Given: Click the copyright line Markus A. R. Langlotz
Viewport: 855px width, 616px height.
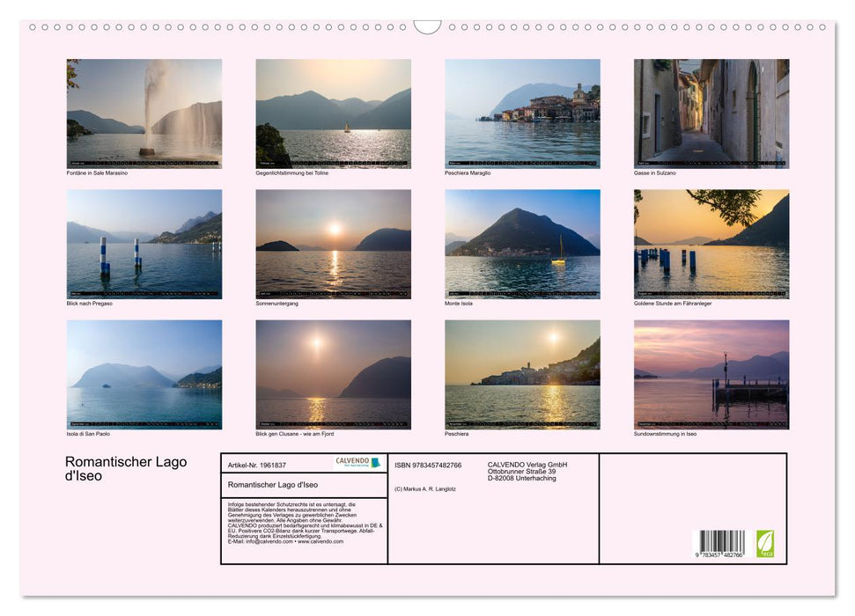Looking at the screenshot, I should [425, 489].
